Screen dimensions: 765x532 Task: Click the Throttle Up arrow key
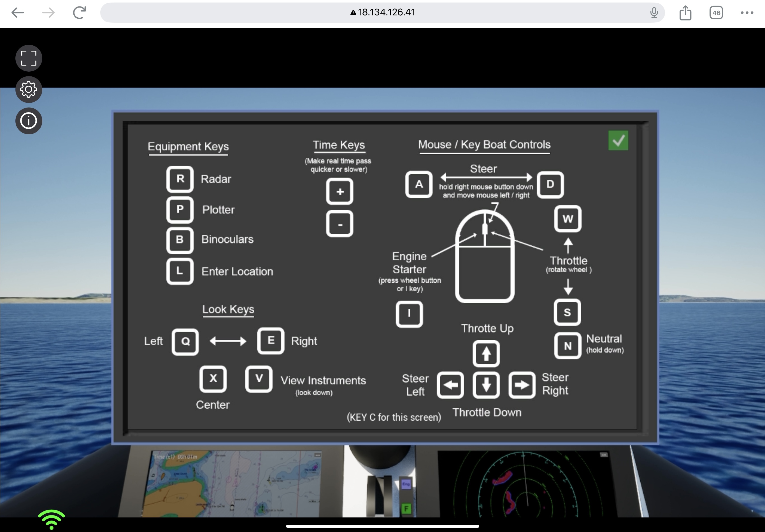point(486,353)
